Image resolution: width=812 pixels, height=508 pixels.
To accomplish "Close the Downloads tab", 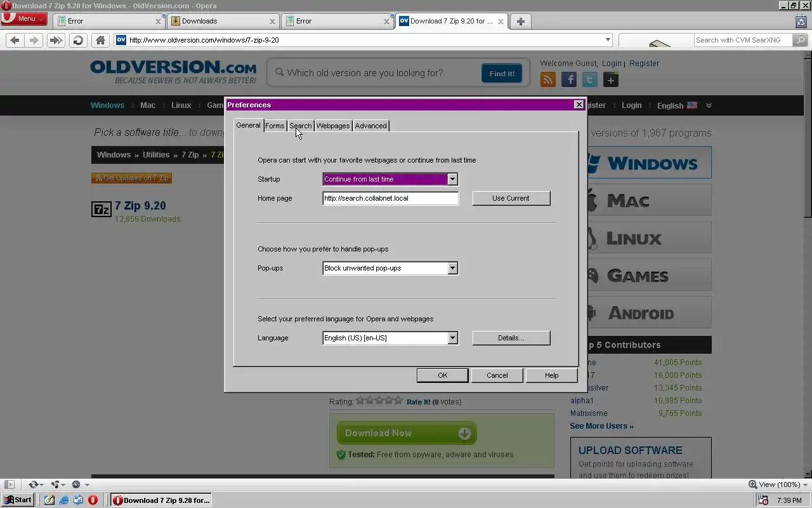I will pos(273,21).
